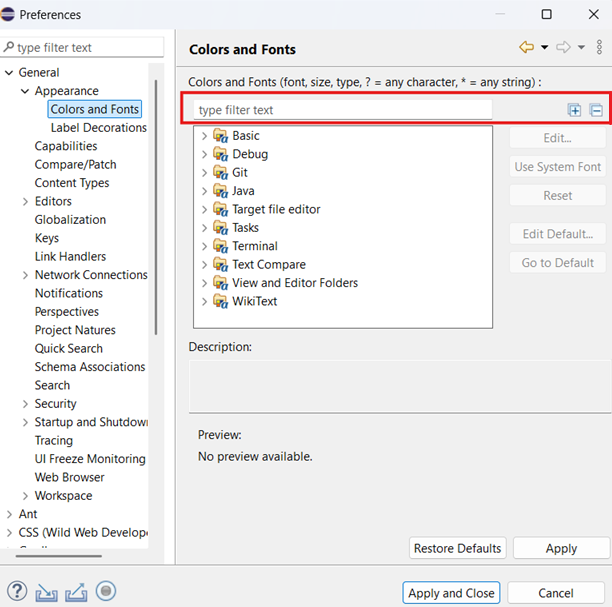This screenshot has width=612, height=607.
Task: Click the Restore Defaults button
Action: [457, 548]
